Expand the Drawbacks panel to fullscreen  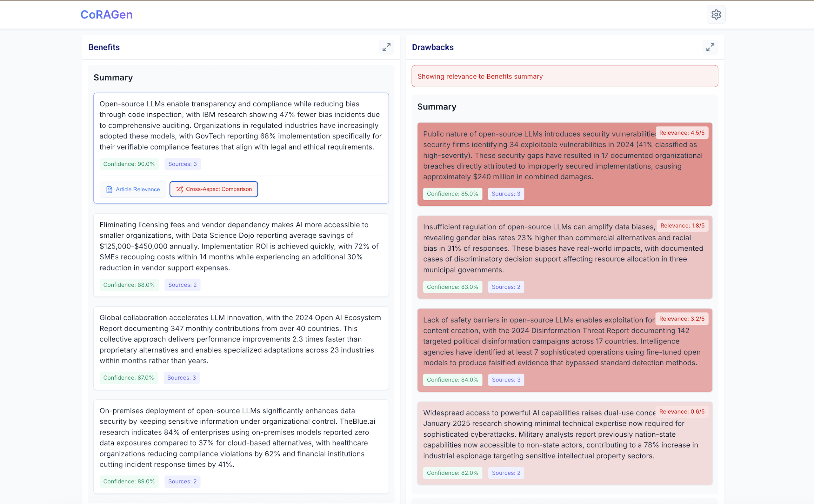coord(710,47)
